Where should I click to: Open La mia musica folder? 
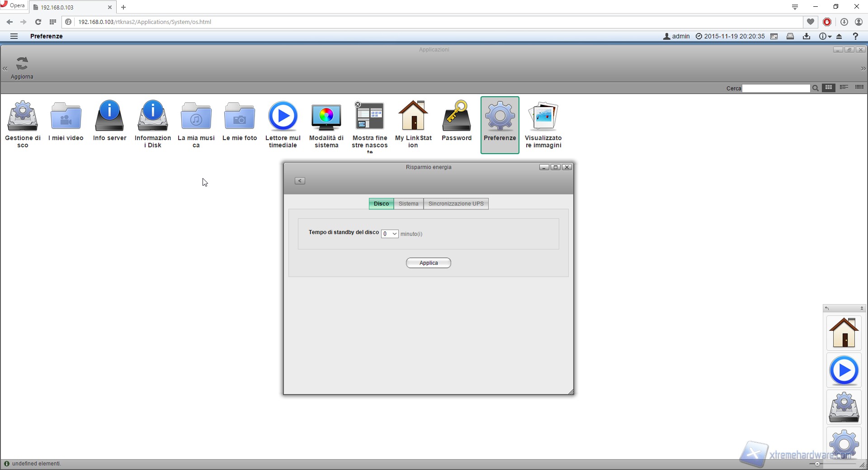click(196, 117)
